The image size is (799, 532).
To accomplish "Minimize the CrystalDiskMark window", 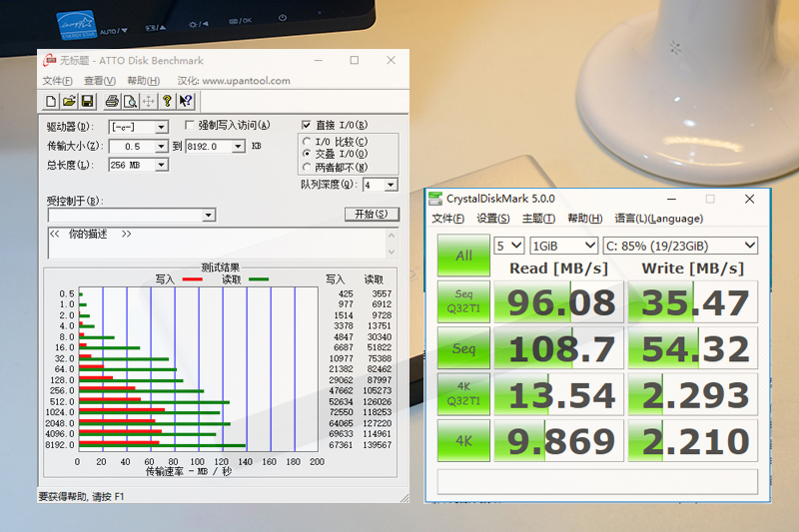I will click(671, 199).
